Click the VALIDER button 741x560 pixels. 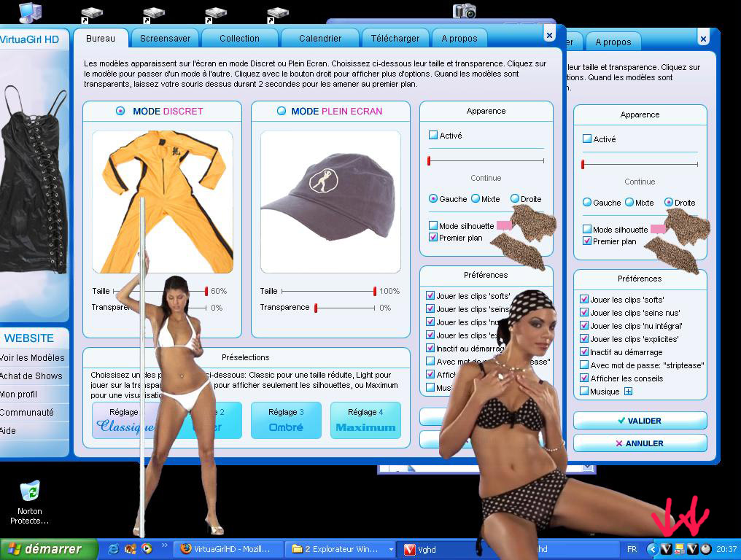point(640,420)
